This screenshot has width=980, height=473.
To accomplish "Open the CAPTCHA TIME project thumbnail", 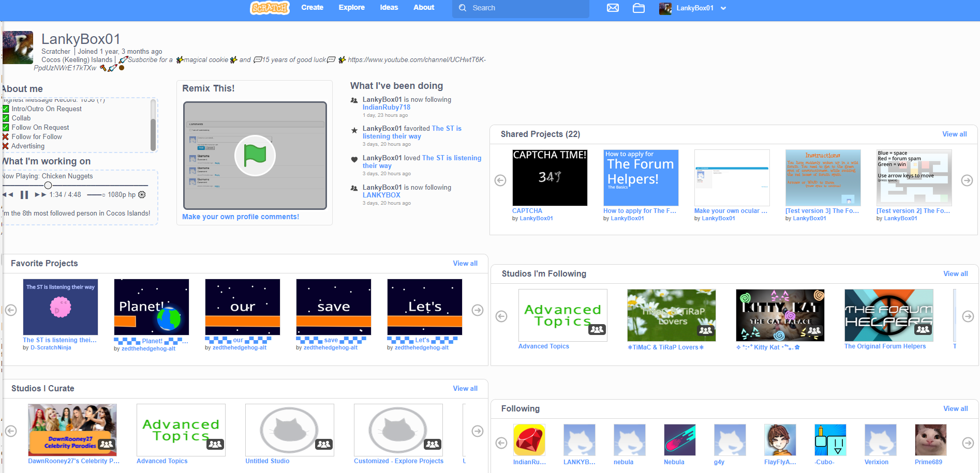I will point(550,177).
